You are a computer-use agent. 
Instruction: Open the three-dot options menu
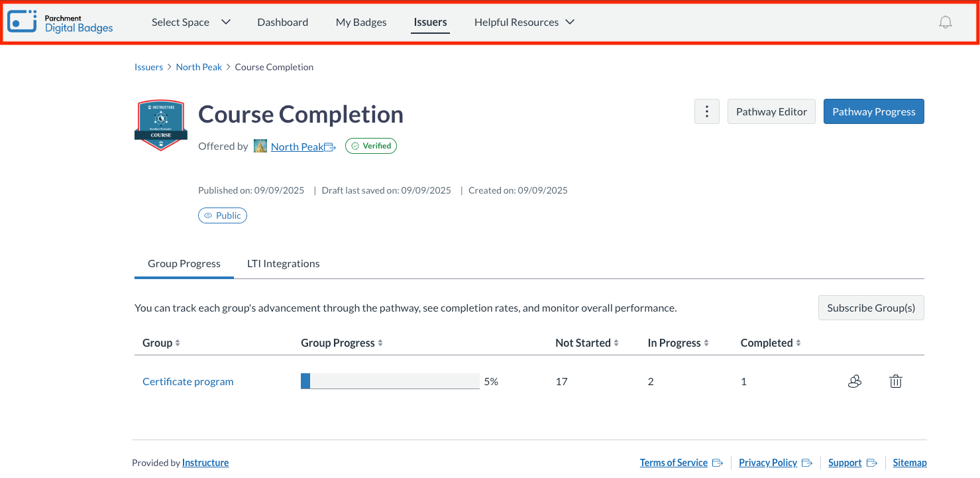[x=706, y=111]
